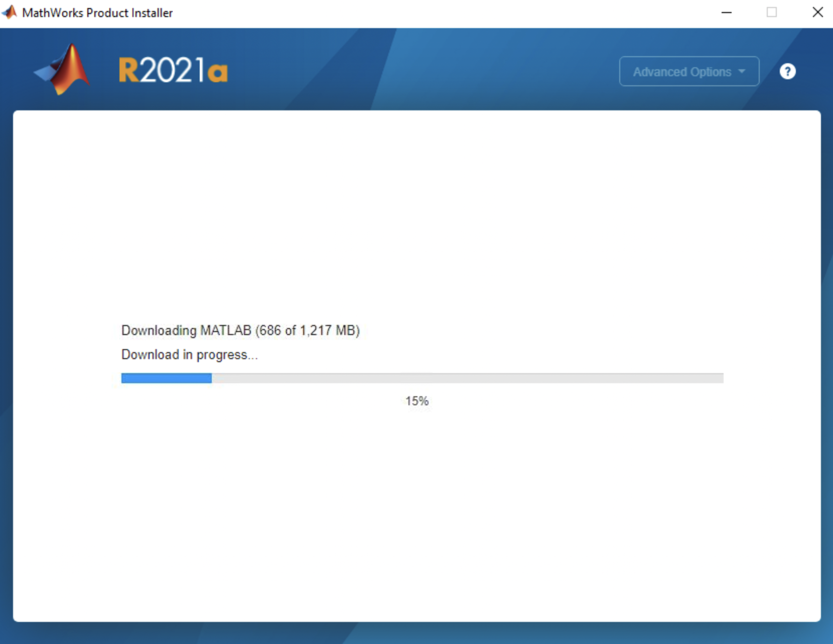
Task: Click the 'Downloading MATLAB (686 of 1,217 MB)' text
Action: pyautogui.click(x=240, y=331)
